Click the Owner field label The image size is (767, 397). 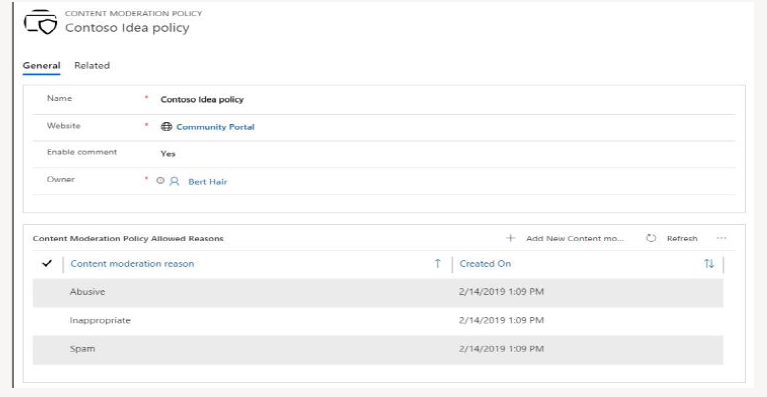click(61, 179)
